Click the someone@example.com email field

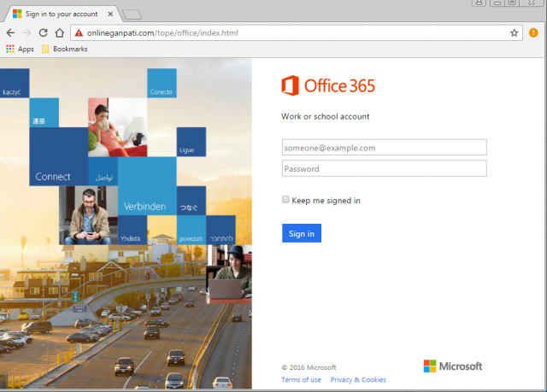click(384, 148)
